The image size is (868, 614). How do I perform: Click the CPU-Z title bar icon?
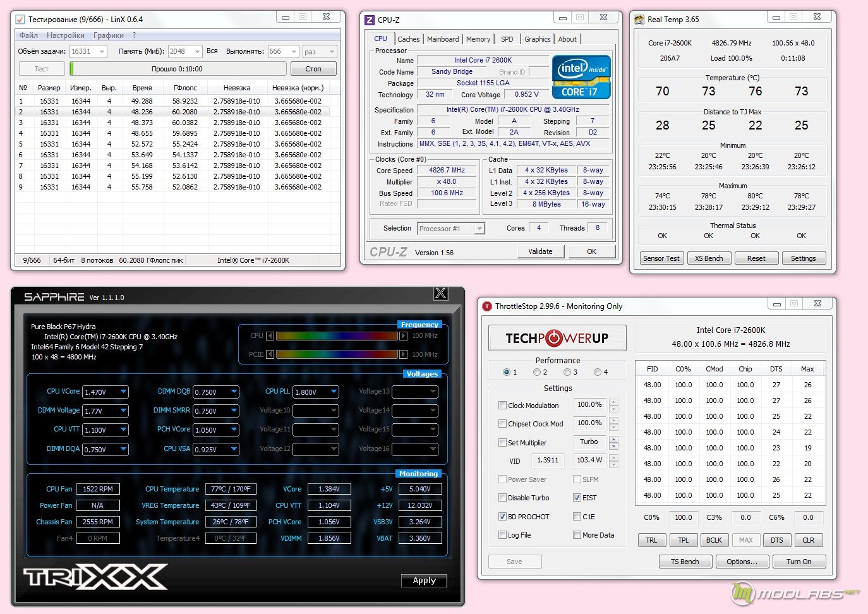(370, 20)
